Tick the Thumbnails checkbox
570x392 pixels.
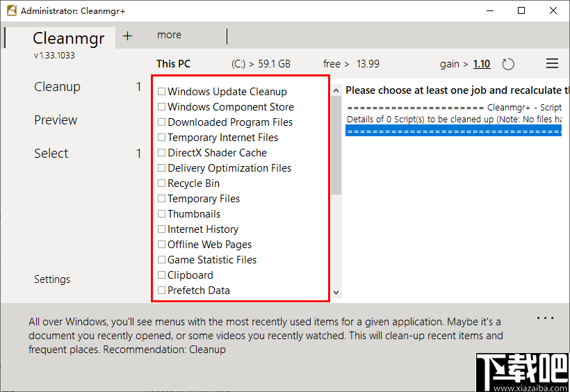pyautogui.click(x=161, y=213)
